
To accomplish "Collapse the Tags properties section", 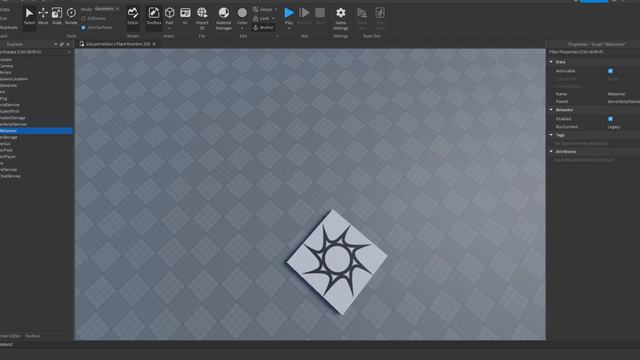I will 551,135.
